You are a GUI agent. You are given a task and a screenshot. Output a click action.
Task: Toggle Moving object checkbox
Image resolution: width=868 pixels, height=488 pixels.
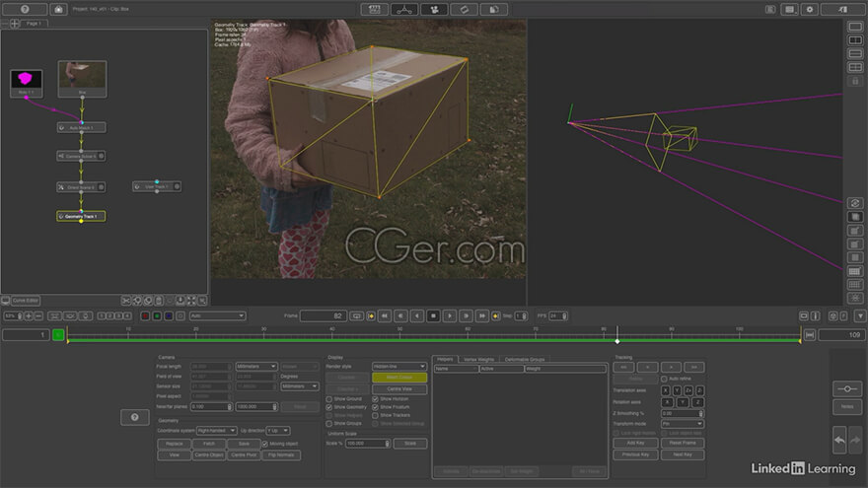pyautogui.click(x=264, y=444)
